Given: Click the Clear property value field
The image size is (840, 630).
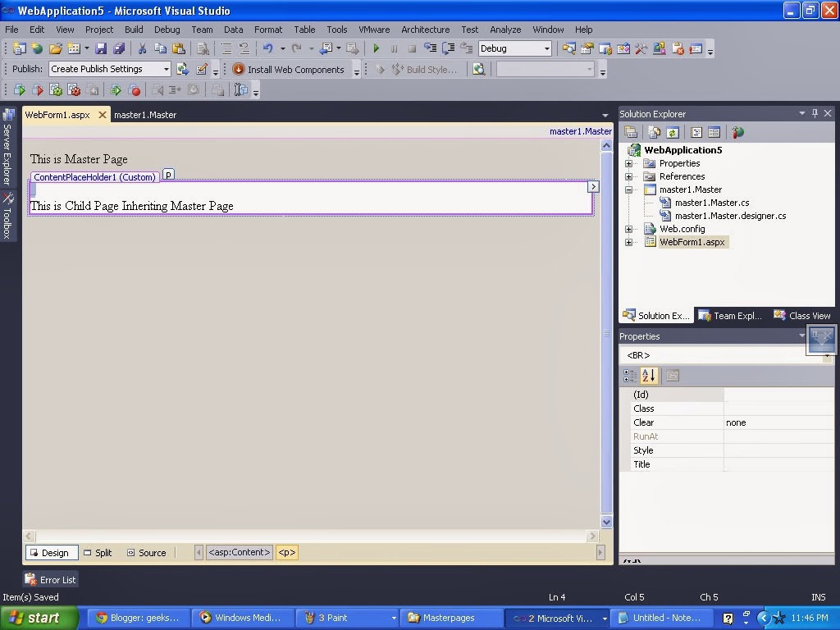Looking at the screenshot, I should click(x=778, y=422).
